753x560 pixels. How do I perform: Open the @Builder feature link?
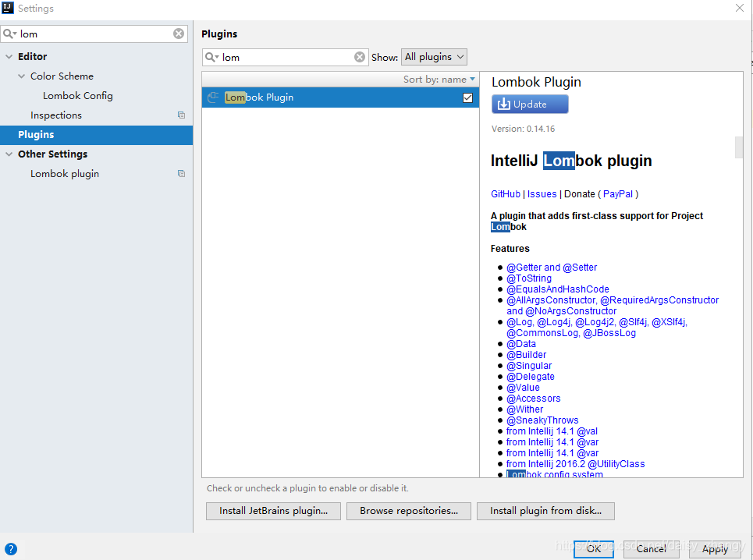(x=527, y=355)
